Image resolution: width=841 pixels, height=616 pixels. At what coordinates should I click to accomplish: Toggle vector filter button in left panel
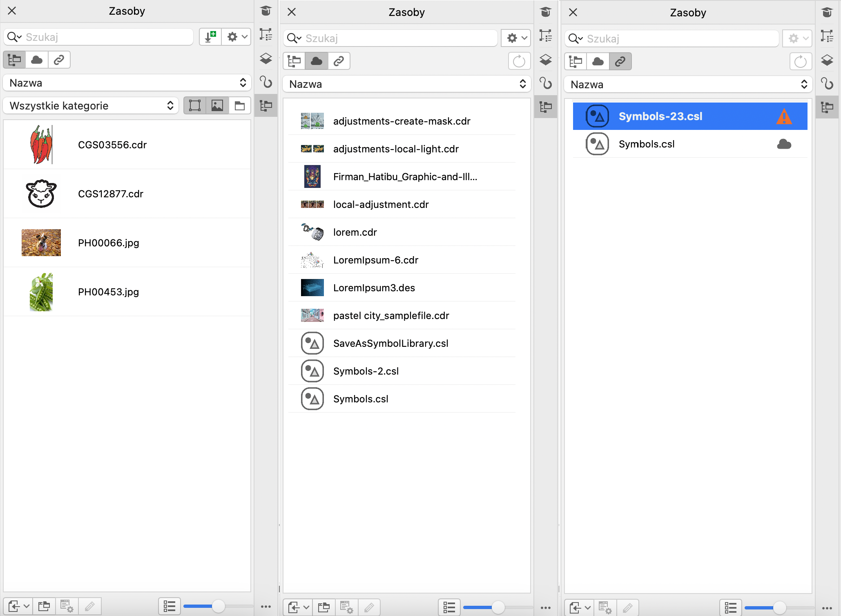pos(195,106)
